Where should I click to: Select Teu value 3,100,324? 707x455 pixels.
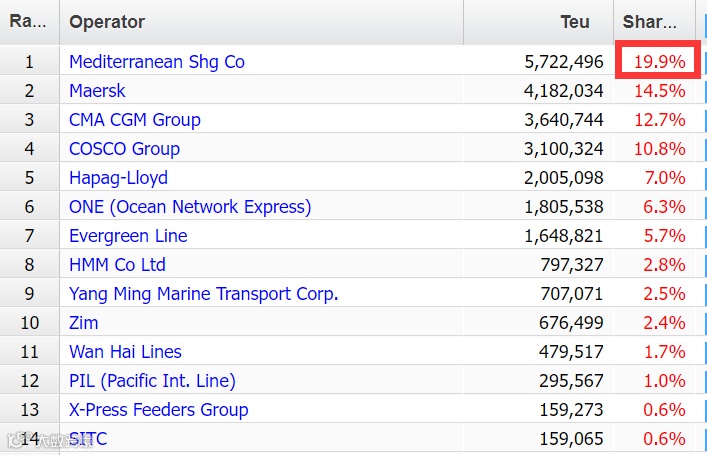coord(564,149)
